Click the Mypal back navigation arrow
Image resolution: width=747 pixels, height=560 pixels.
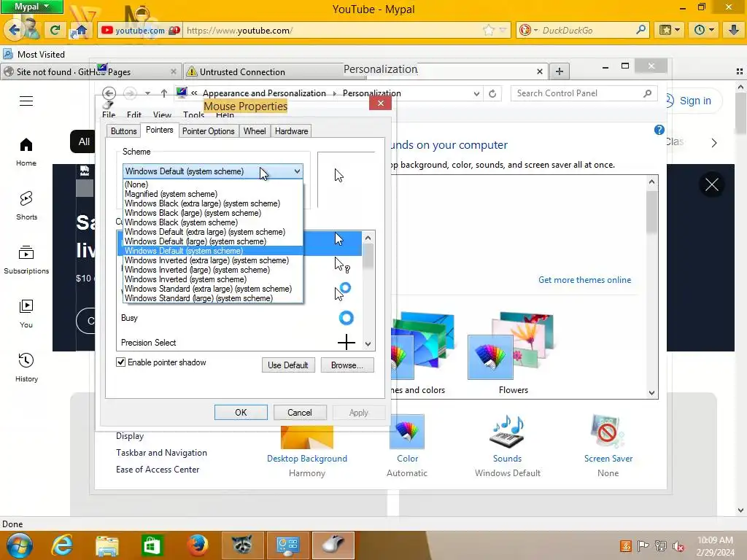[14, 30]
